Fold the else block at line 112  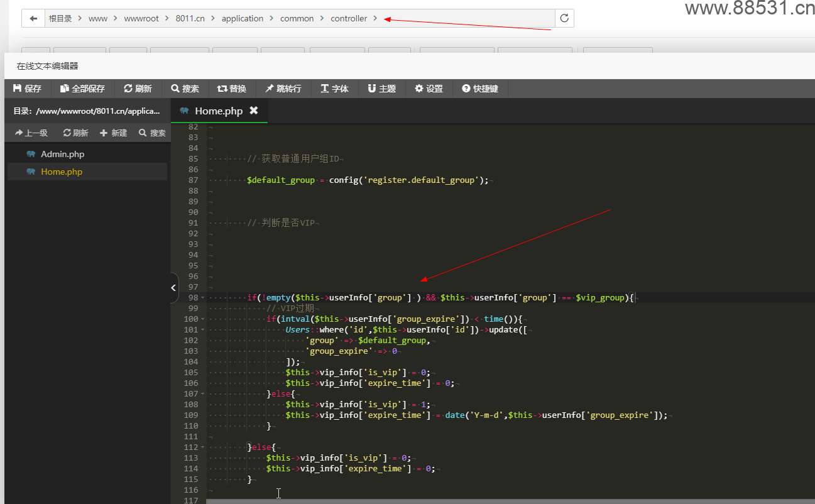coord(202,447)
